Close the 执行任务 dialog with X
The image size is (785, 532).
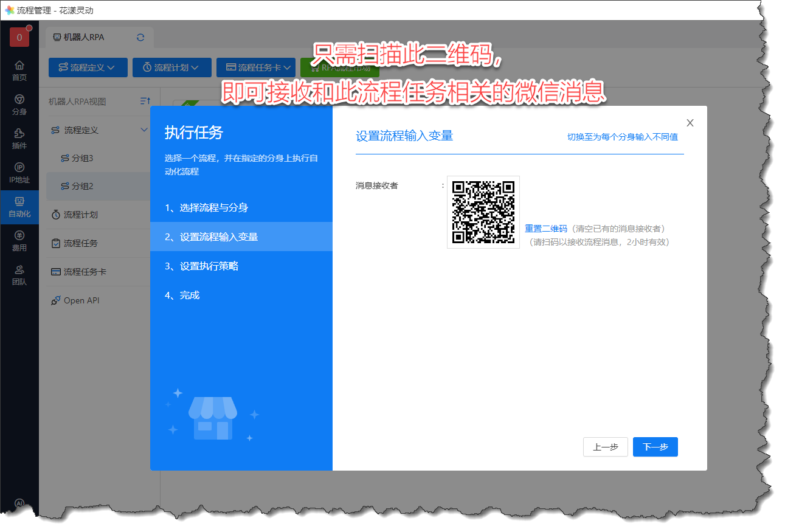[690, 123]
